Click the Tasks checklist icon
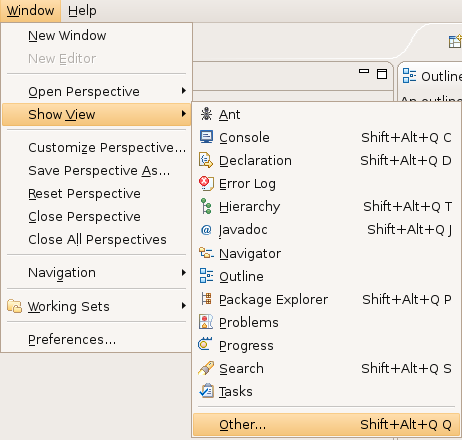 206,391
